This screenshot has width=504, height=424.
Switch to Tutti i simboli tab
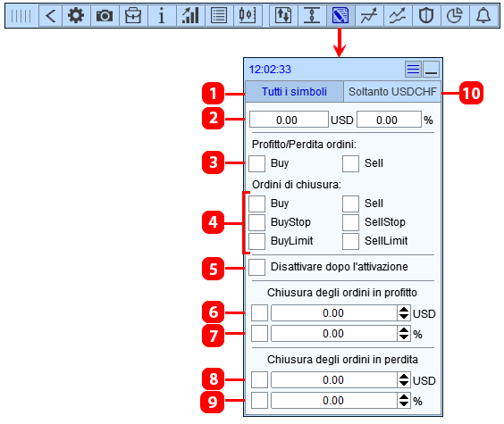pyautogui.click(x=294, y=92)
